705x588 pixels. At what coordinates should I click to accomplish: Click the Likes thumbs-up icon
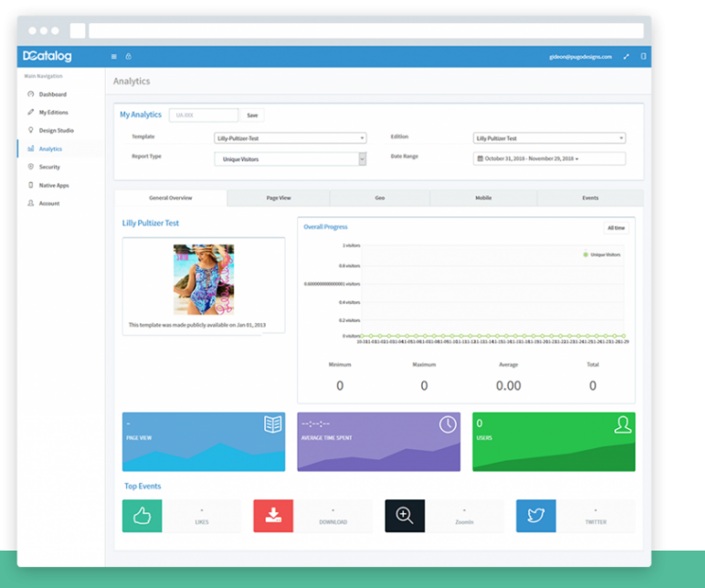(x=142, y=516)
